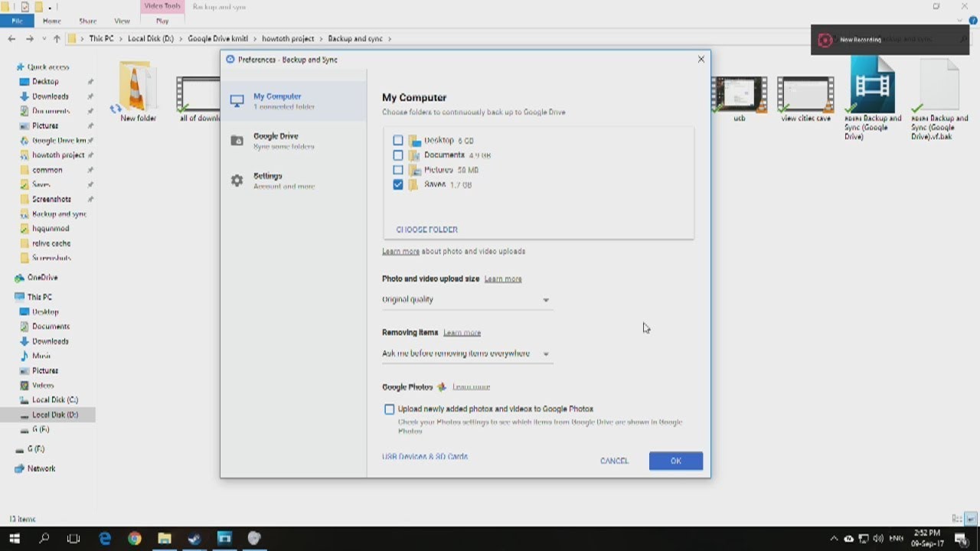Click CHOOSE FOLDER link
This screenshot has width=980, height=551.
tap(426, 230)
